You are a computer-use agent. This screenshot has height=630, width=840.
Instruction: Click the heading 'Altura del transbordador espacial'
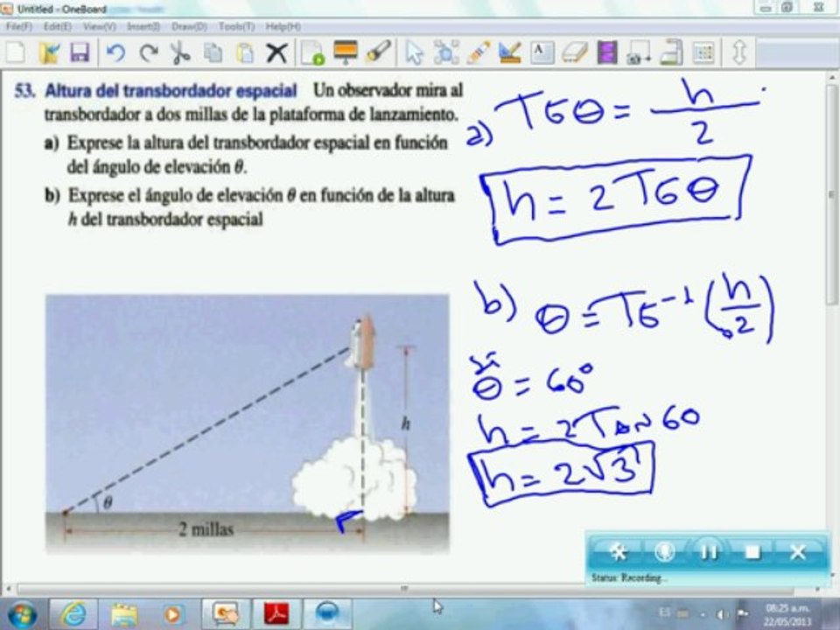tap(171, 90)
